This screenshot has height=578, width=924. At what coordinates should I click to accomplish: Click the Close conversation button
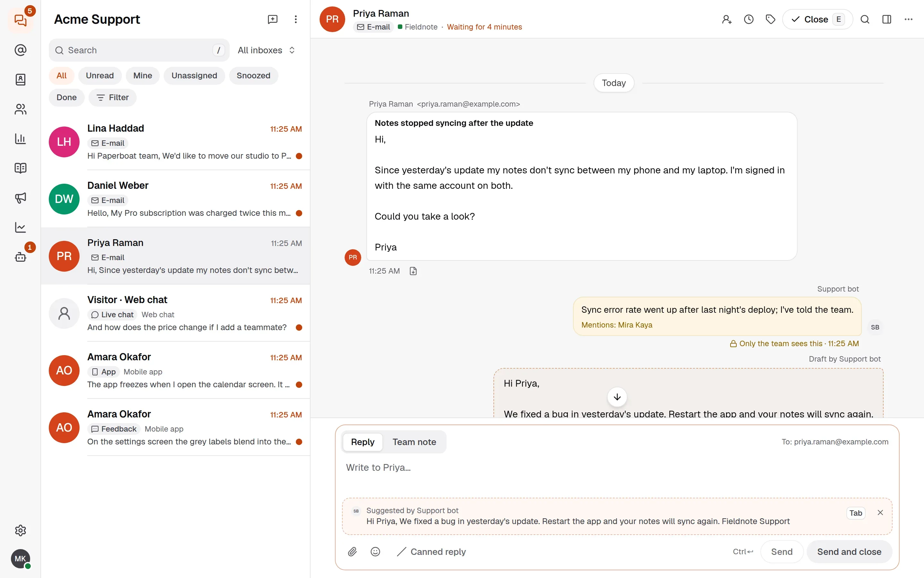pos(817,19)
